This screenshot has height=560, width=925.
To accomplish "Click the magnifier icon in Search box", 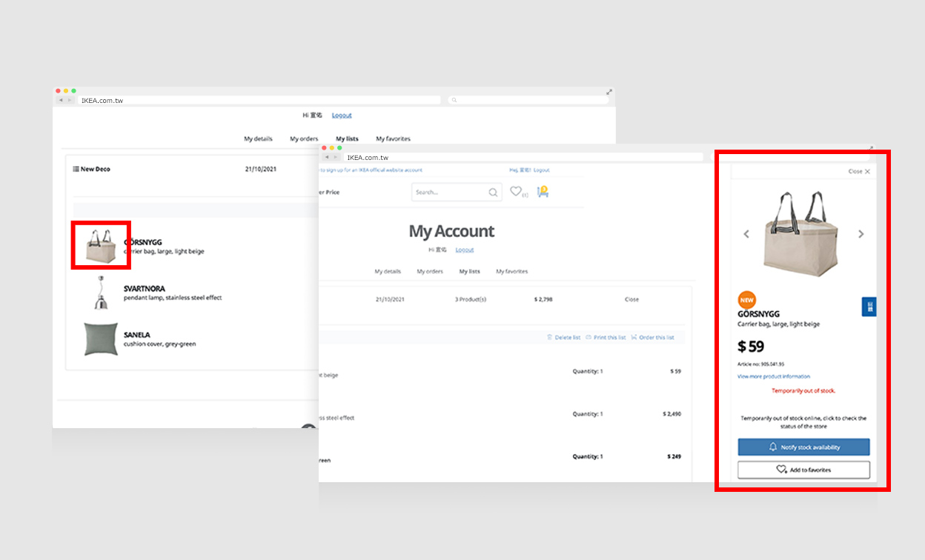I will [x=493, y=193].
